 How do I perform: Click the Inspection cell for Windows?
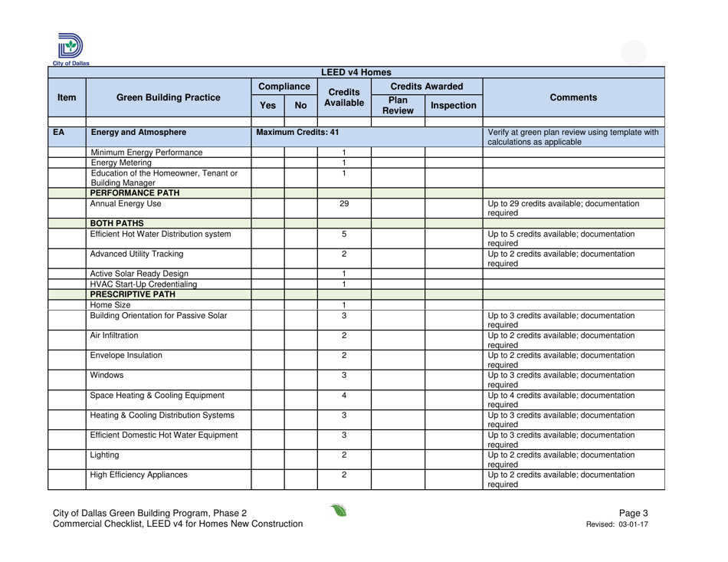(x=454, y=380)
